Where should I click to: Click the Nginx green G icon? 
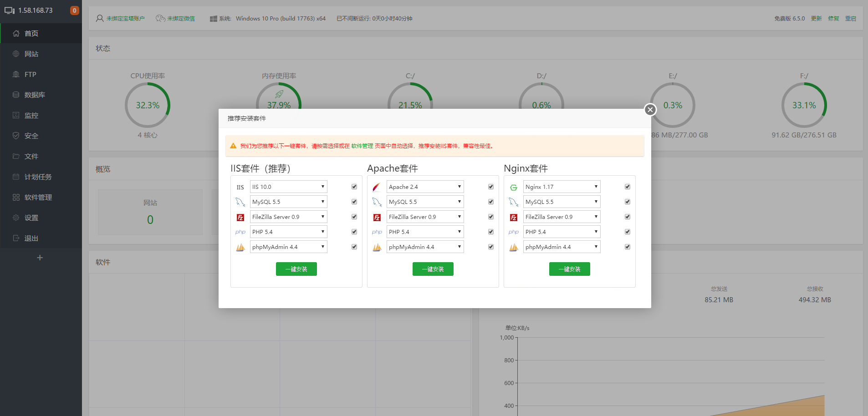point(514,187)
